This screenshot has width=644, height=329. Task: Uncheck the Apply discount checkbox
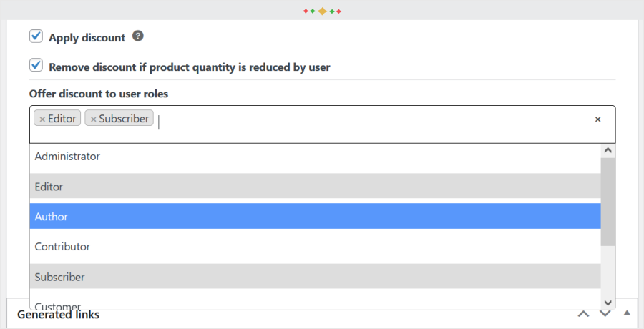pyautogui.click(x=36, y=36)
